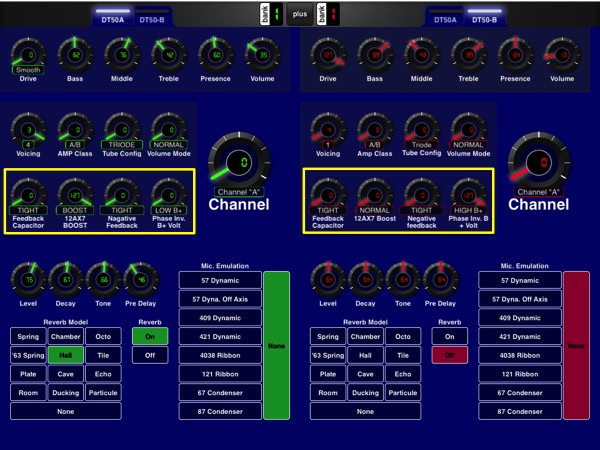Click the green bank number display
Screen dimensions: 600x450
(x=275, y=15)
